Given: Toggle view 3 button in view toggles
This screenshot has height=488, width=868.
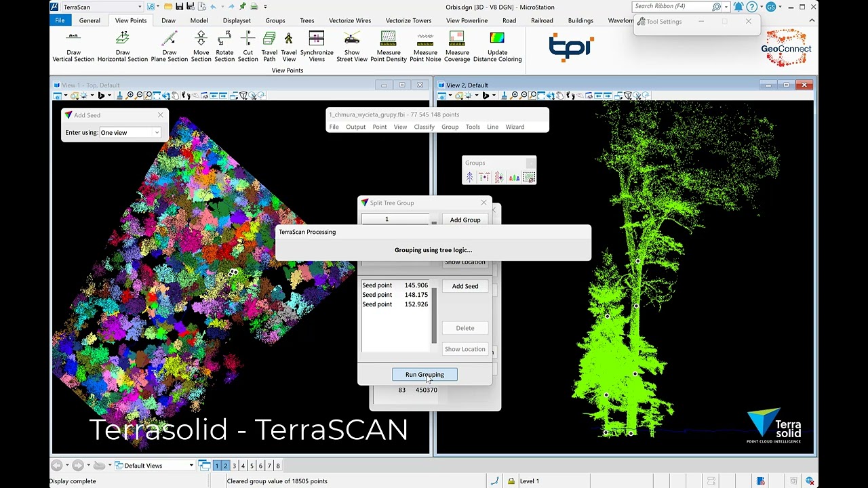Looking at the screenshot, I should click(234, 466).
